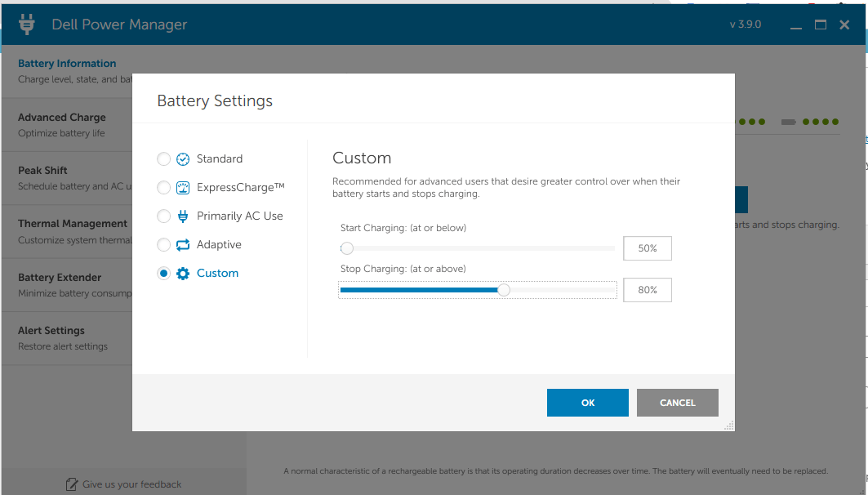Click the ExpressCharge gauge icon
Screen dimensions: 868x495
coord(183,188)
